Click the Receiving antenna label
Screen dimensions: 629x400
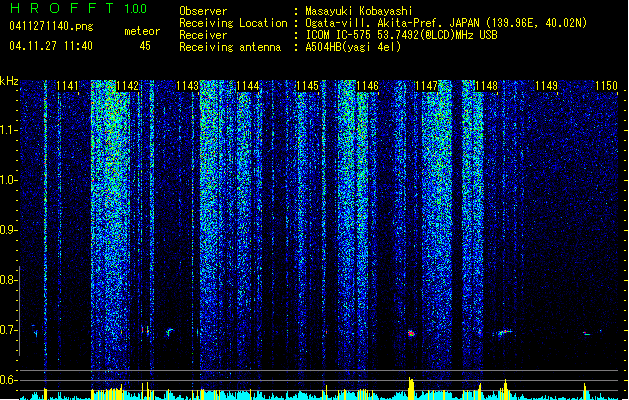coord(230,47)
